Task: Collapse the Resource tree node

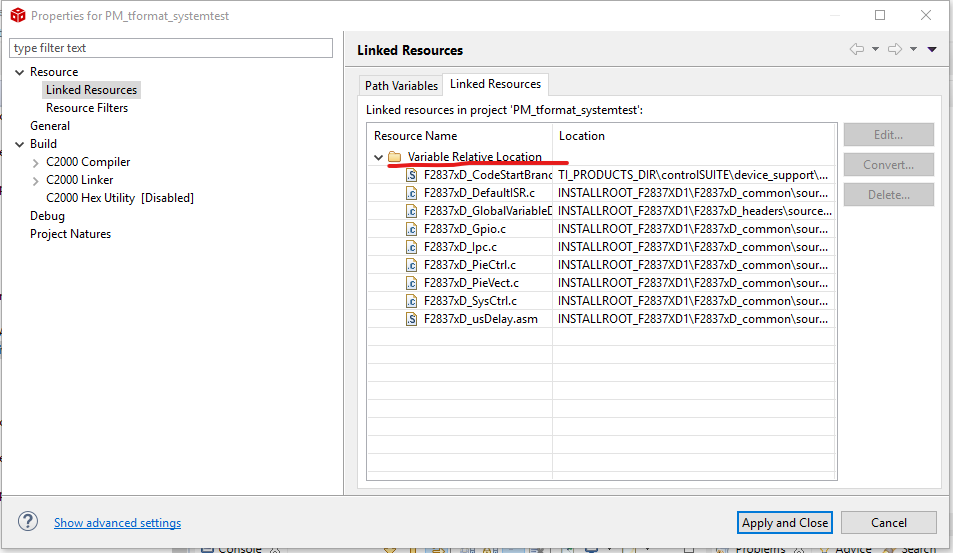Action: click(19, 72)
